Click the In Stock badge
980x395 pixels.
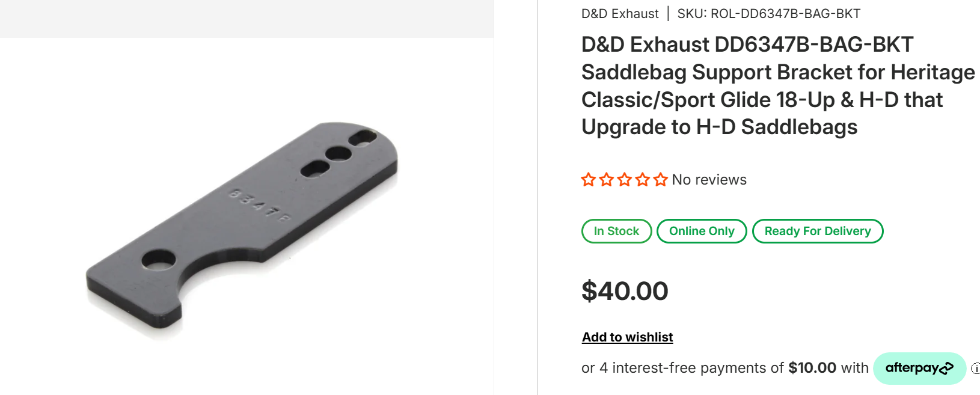click(616, 231)
